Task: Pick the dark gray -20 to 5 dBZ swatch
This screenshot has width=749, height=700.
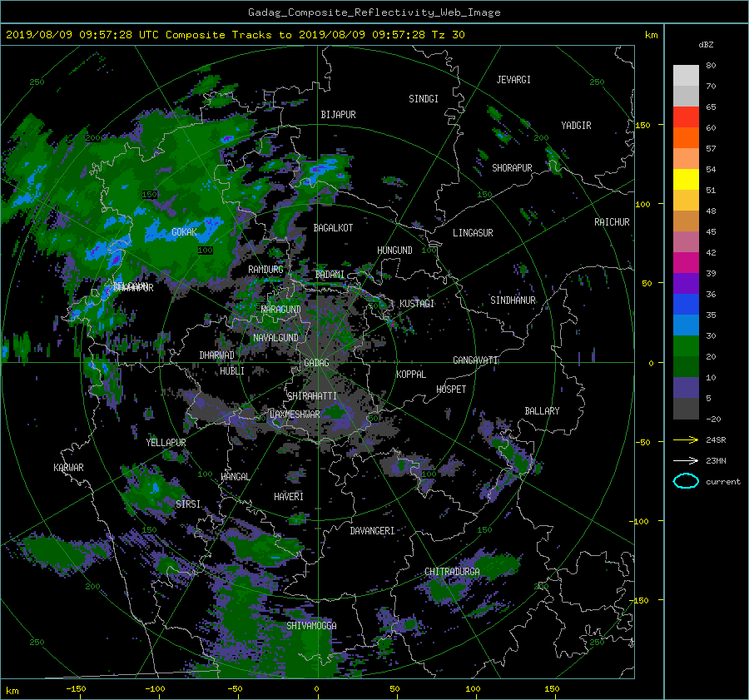Action: [686, 408]
